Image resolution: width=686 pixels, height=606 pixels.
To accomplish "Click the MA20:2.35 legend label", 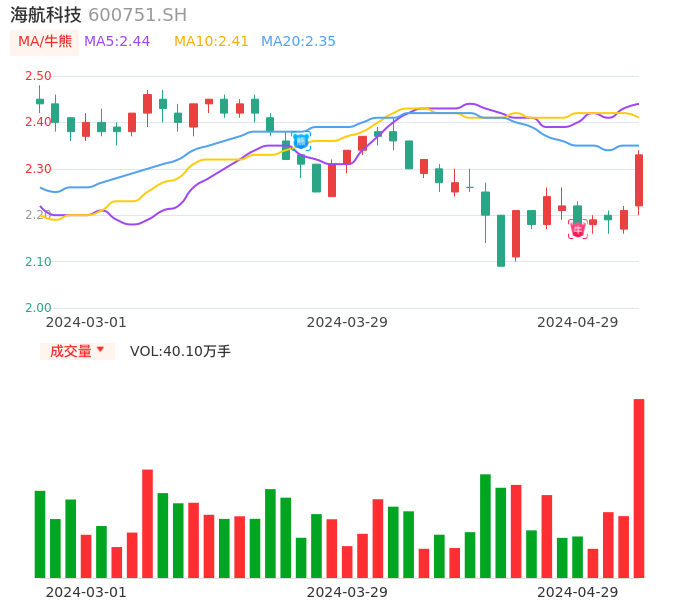I will (298, 42).
